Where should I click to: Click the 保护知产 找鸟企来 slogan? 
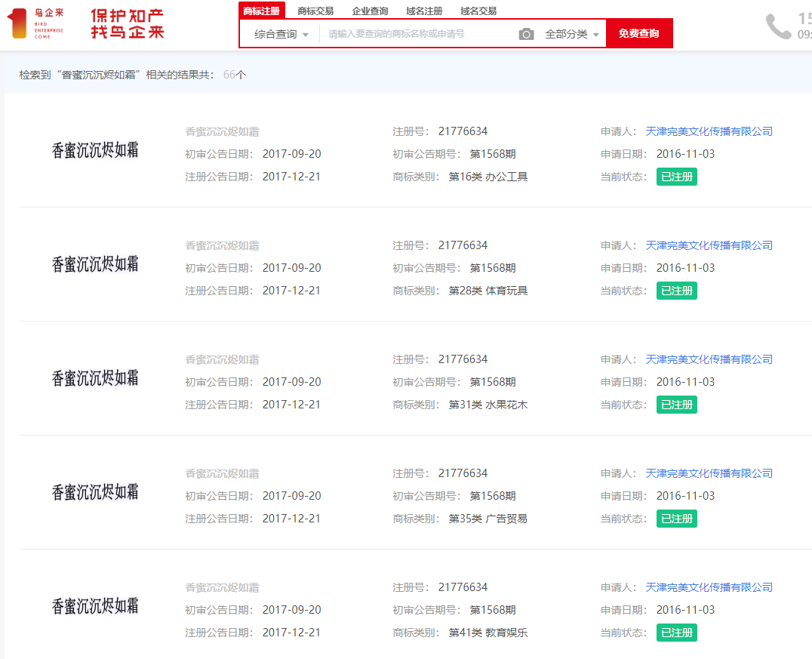pyautogui.click(x=128, y=24)
